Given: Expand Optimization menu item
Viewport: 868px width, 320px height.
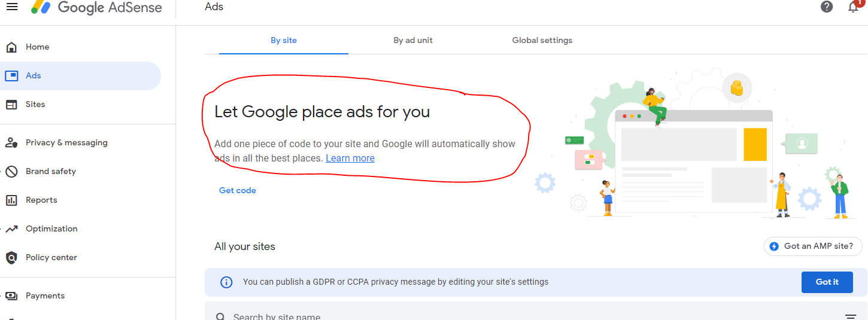Looking at the screenshot, I should click(x=80, y=229).
